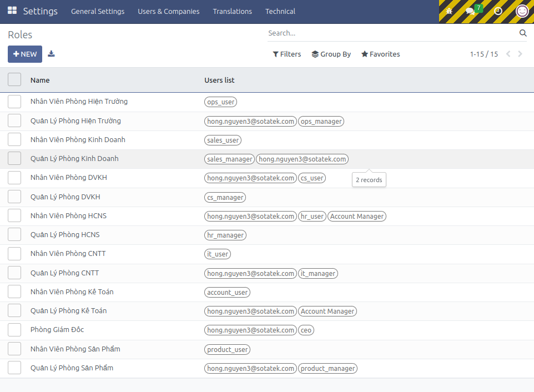The height and width of the screenshot is (392, 534).
Task: Open activities using the clock icon
Action: pyautogui.click(x=497, y=11)
